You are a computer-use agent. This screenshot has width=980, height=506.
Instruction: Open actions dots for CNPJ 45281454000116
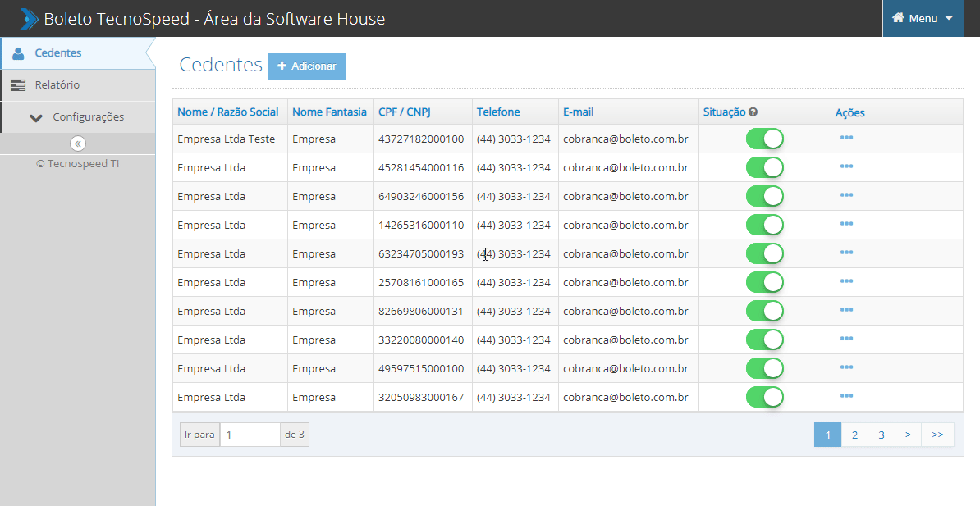[x=846, y=166]
